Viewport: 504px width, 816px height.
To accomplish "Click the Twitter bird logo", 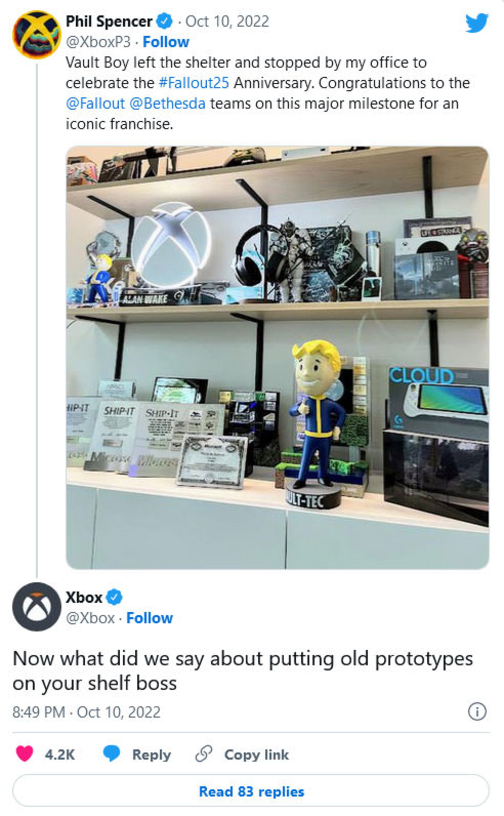I will click(x=477, y=23).
